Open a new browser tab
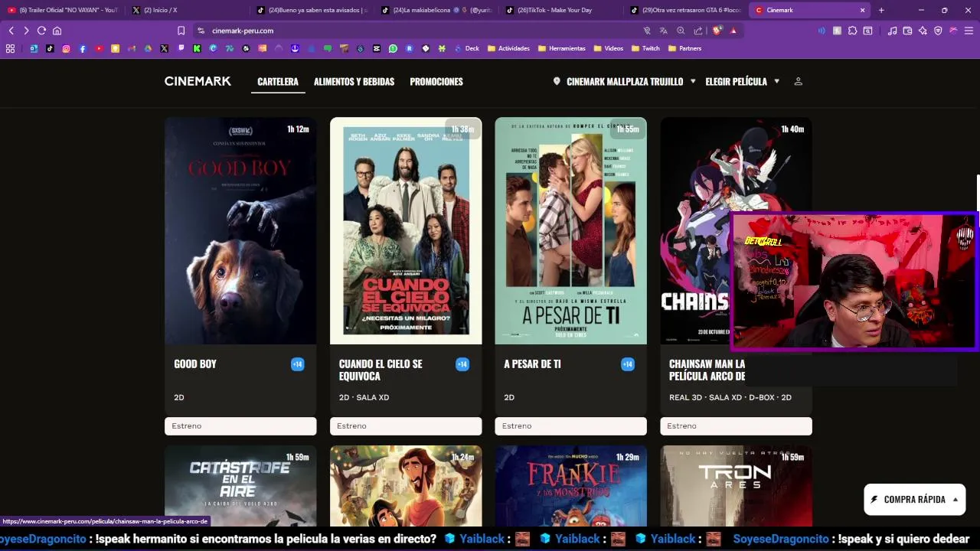Screen dimensions: 980x551 pyautogui.click(x=881, y=10)
